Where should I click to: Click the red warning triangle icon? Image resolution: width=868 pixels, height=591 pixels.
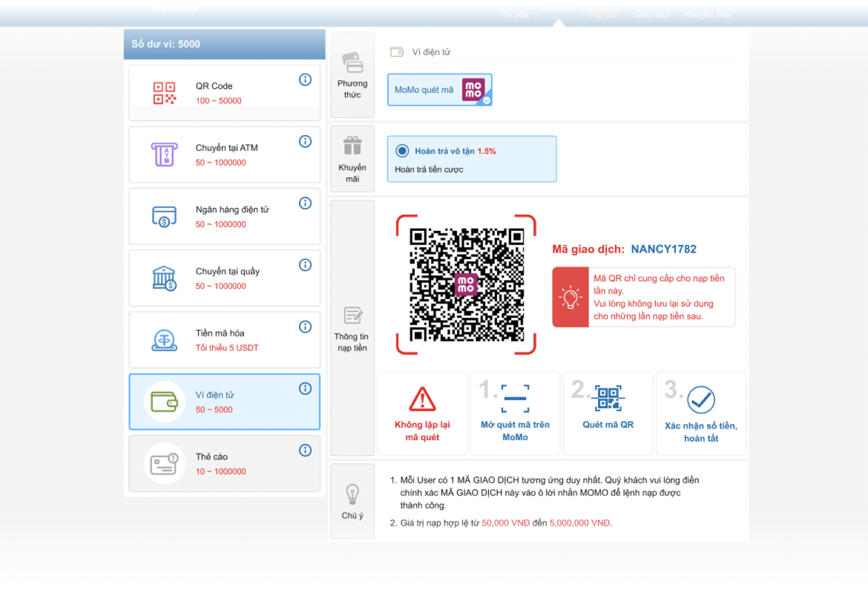[423, 399]
